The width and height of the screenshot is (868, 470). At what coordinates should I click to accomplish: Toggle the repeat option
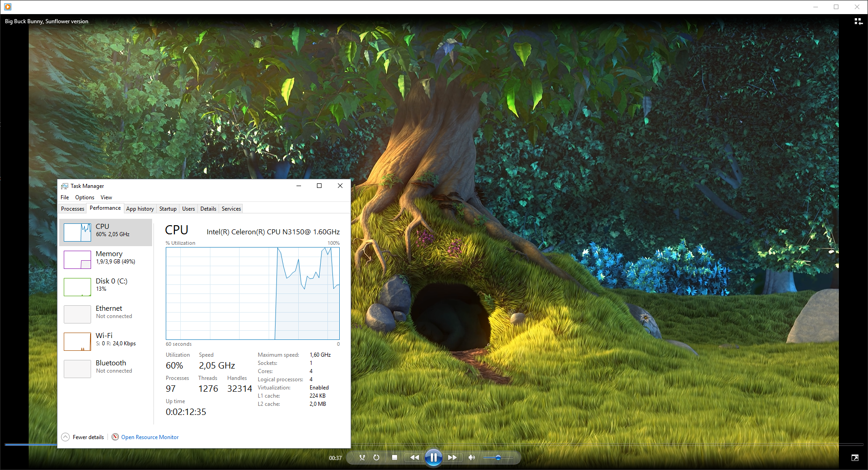(x=376, y=458)
